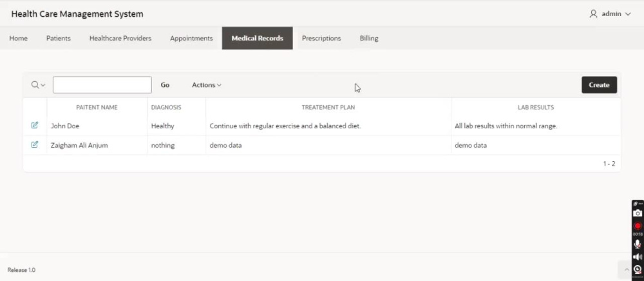
Task: Switch to Healthcare Providers tab
Action: [x=120, y=38]
